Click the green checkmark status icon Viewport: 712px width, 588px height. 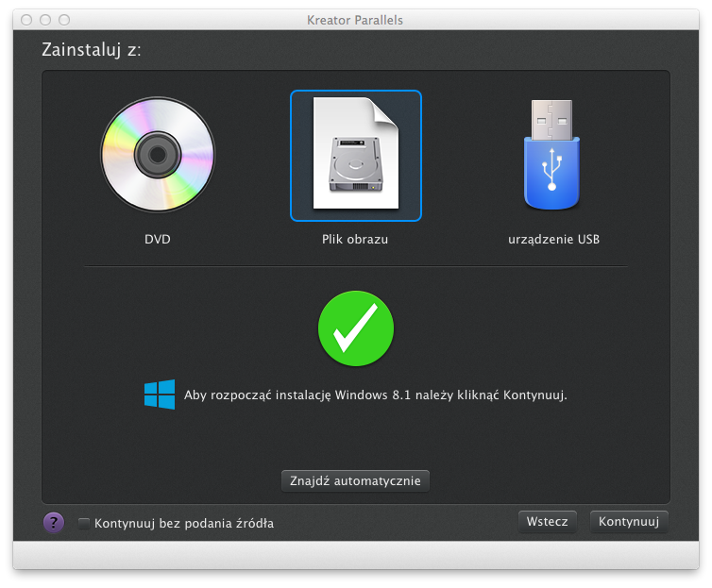click(x=355, y=328)
